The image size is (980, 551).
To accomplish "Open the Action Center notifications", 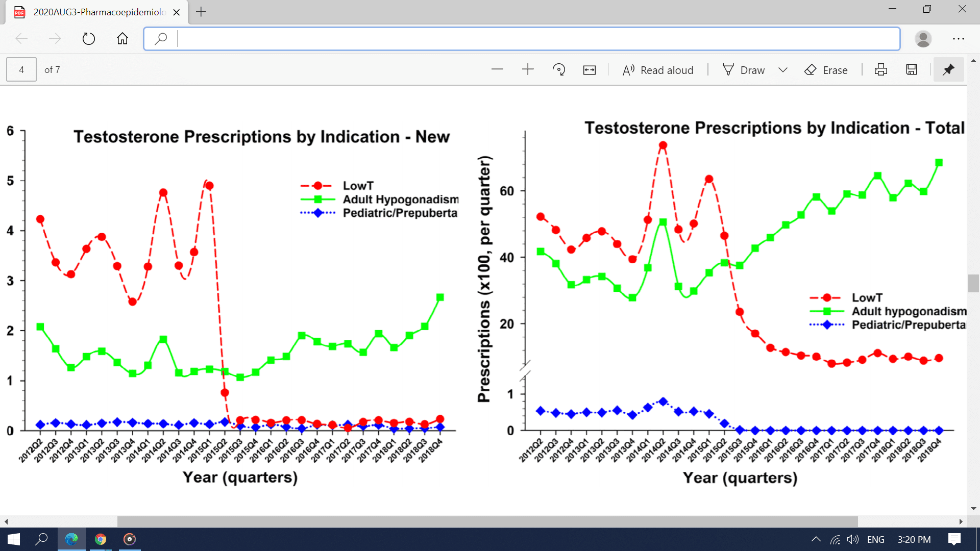I will [x=954, y=539].
